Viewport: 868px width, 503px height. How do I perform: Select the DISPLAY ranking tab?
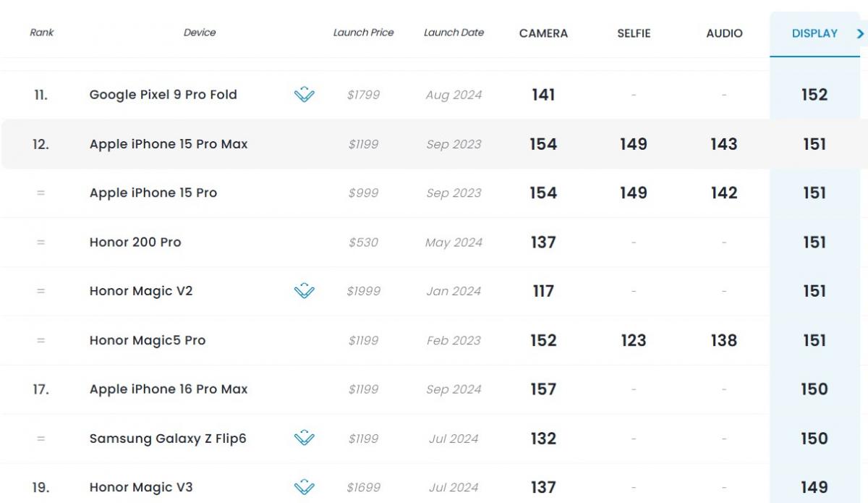click(x=814, y=33)
